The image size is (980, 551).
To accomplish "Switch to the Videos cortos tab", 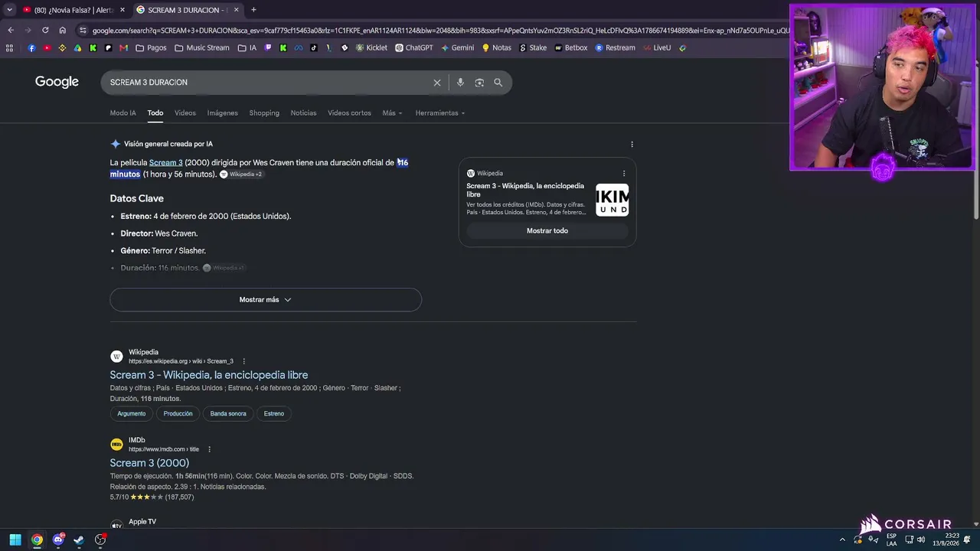I will point(349,113).
